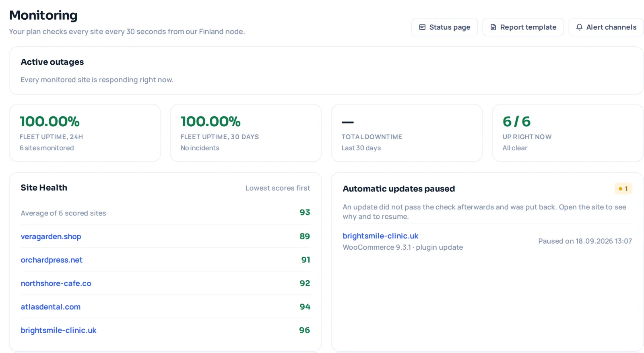Click '6 sites monitored' text
Image resolution: width=644 pixels, height=353 pixels.
47,148
